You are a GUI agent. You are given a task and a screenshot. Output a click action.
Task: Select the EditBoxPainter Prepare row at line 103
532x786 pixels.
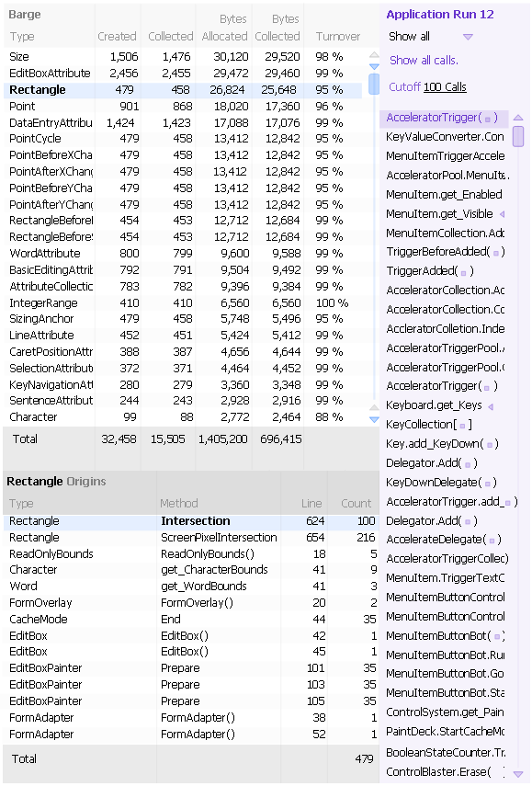191,685
